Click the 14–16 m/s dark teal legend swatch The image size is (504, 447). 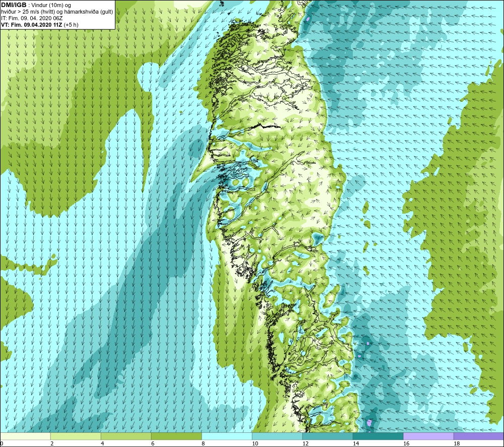tap(378, 436)
